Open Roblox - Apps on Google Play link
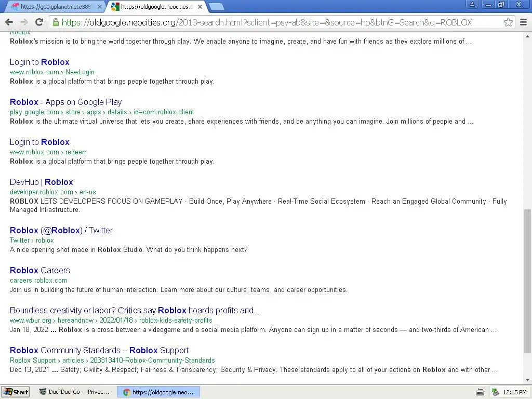 [x=66, y=102]
